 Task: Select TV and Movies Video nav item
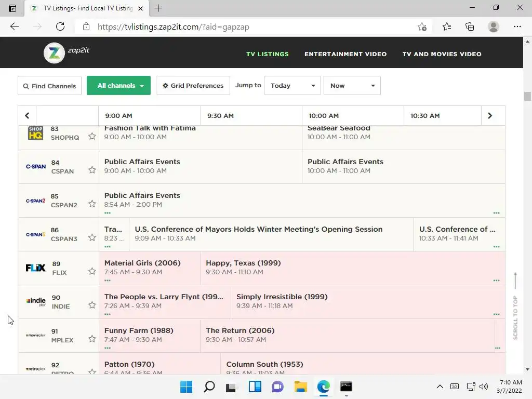[442, 54]
